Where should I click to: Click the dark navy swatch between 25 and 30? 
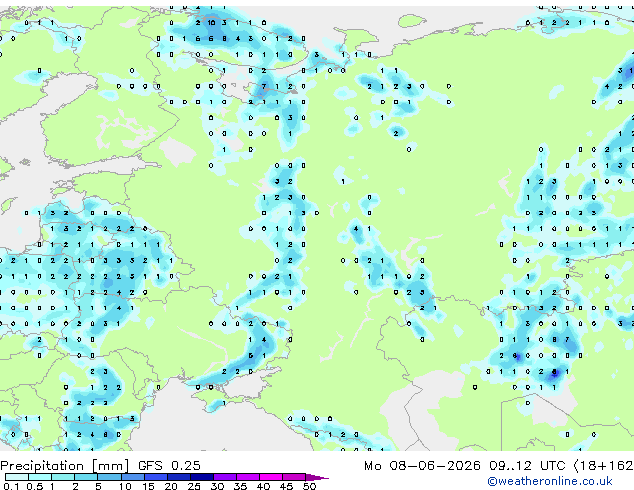201,477
